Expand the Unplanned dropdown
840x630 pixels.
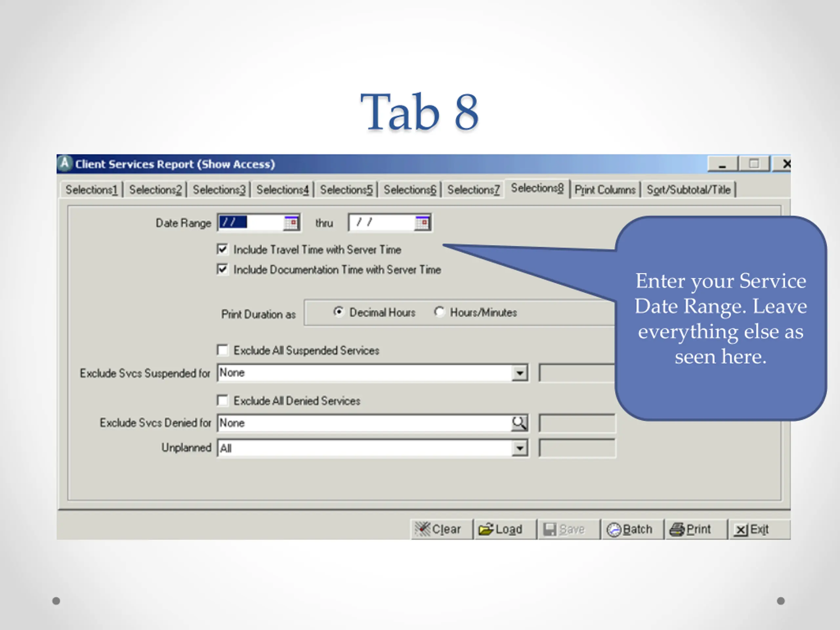(x=519, y=449)
